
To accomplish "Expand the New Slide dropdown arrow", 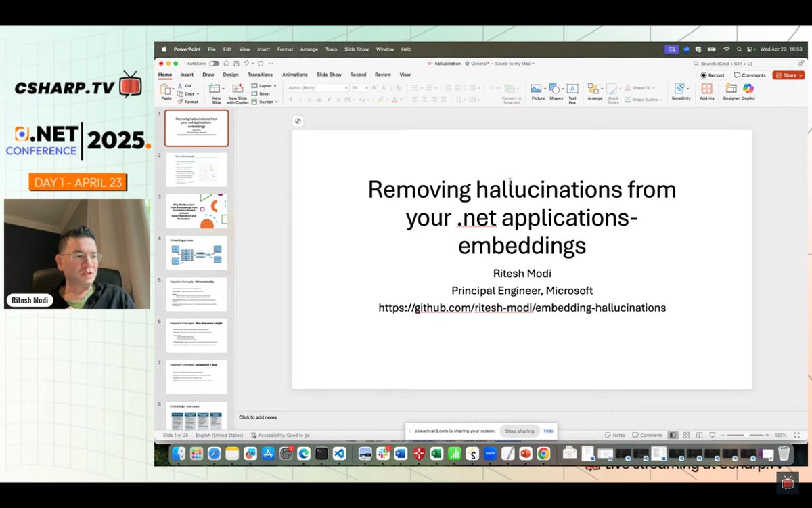I will 223,89.
